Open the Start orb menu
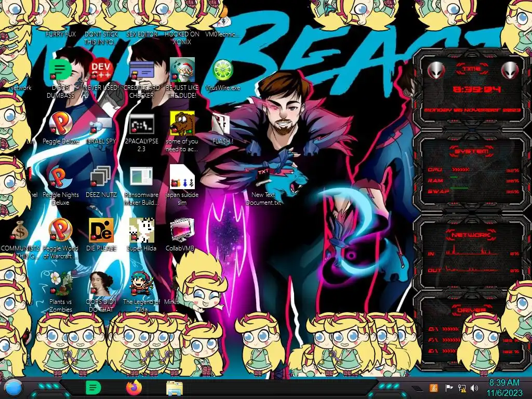The image size is (532, 399). 13,388
